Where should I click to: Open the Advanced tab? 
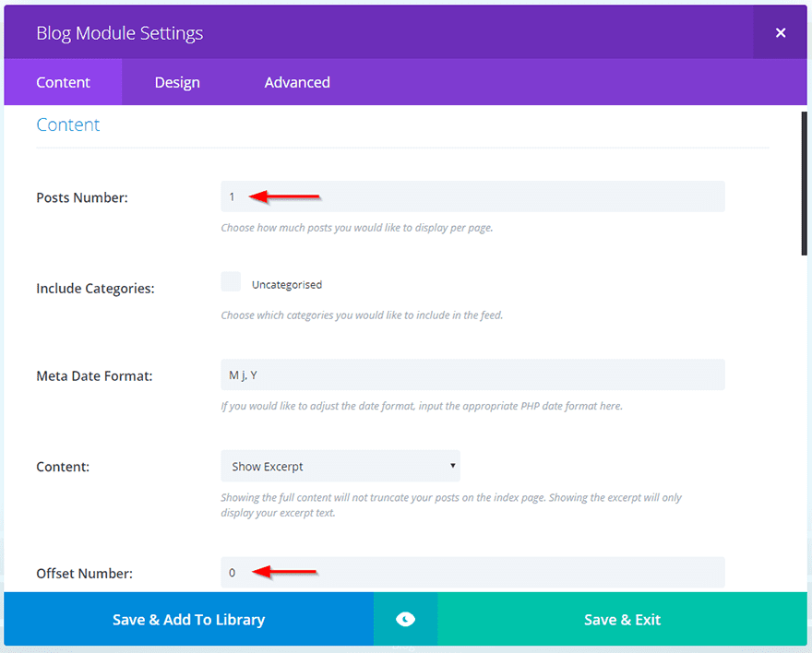[x=297, y=82]
